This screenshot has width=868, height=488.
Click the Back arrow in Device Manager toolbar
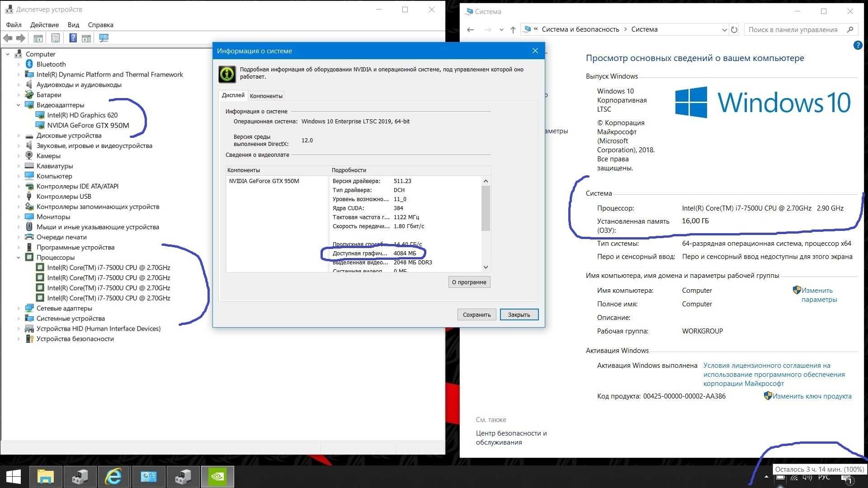click(x=8, y=38)
